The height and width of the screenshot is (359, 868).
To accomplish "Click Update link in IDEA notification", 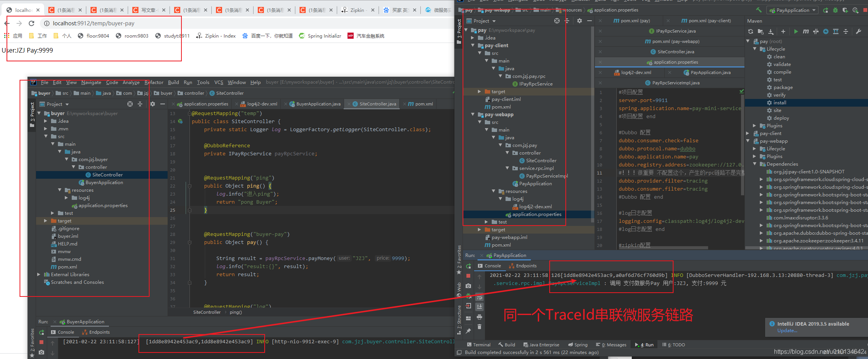I will point(787,331).
